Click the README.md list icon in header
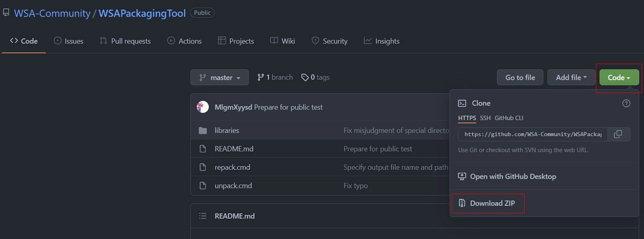644x239 pixels. tap(203, 216)
